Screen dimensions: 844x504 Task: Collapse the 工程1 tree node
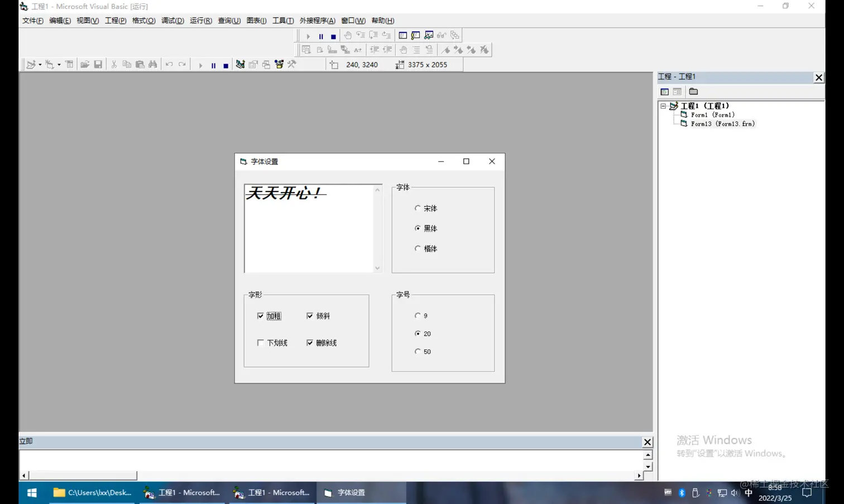(663, 105)
